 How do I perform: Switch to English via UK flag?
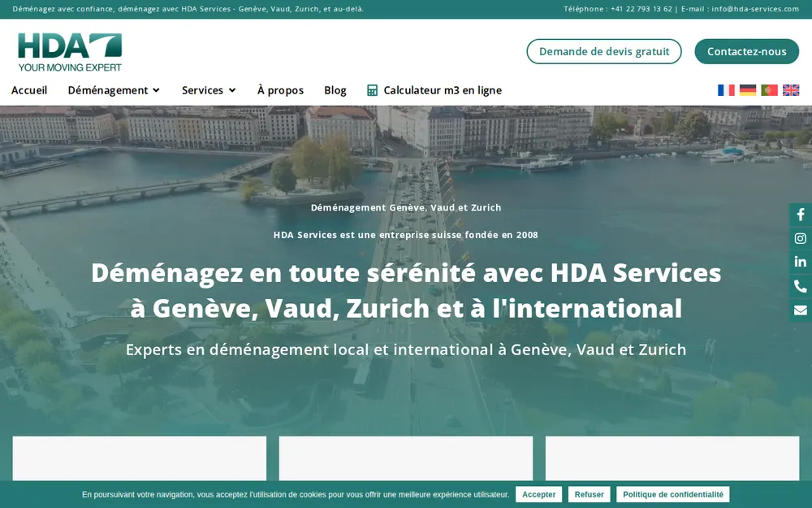[x=791, y=90]
